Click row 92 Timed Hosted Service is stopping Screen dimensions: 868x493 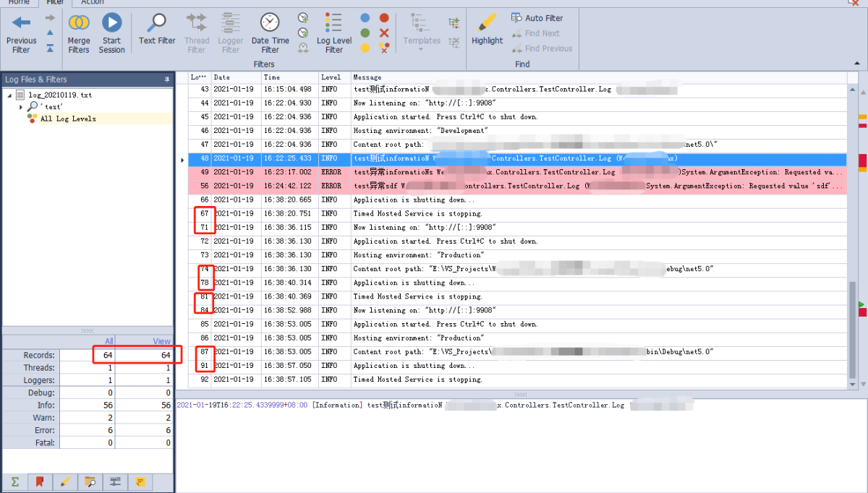516,380
